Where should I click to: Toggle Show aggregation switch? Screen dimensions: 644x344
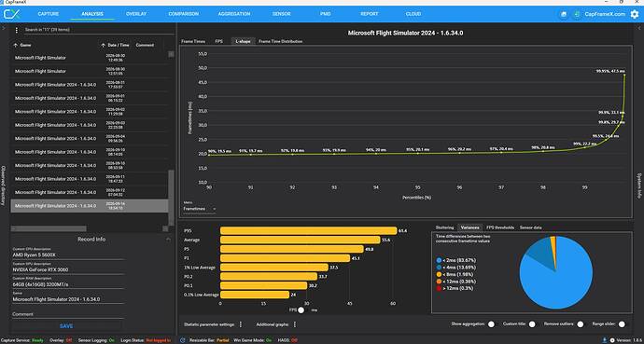491,324
